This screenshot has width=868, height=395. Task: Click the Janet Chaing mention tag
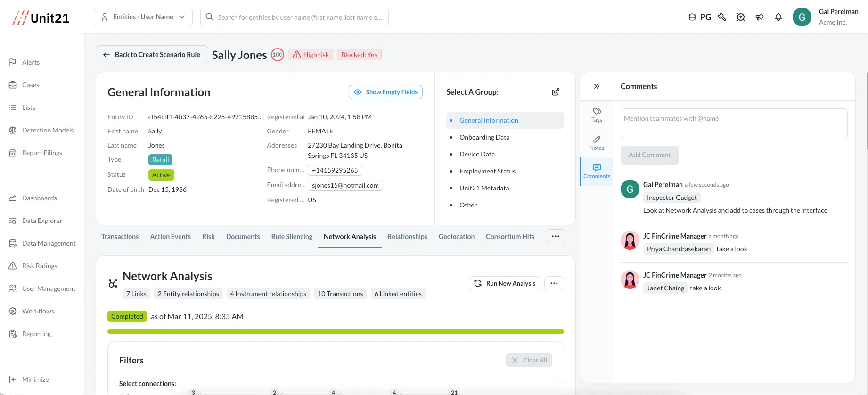665,288
